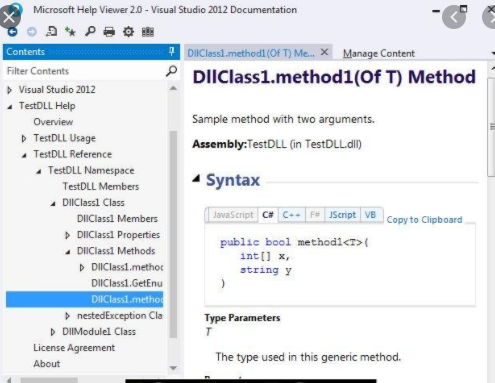Screen dimensions: 495x383
Task: Add topic to Favorites star icon
Action: click(70, 31)
